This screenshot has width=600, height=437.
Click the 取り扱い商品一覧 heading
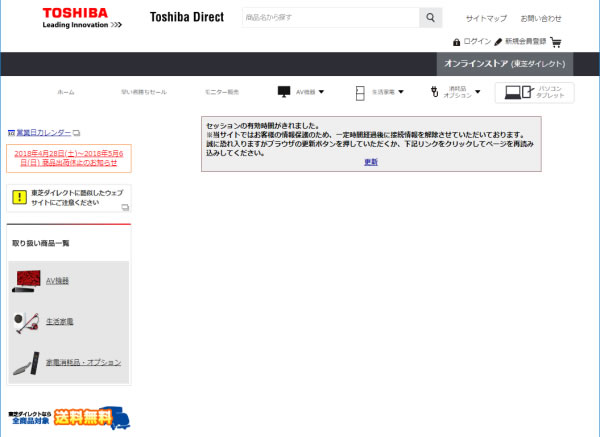tap(41, 243)
